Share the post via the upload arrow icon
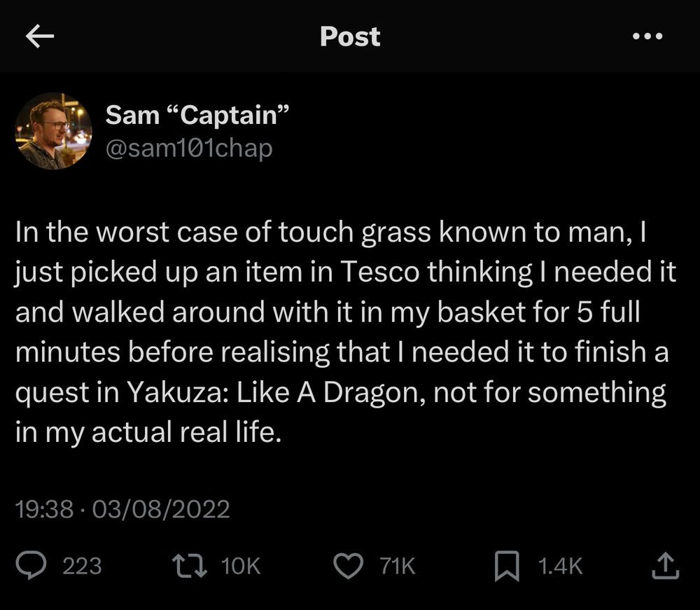Viewport: 700px width, 610px height. 665,566
